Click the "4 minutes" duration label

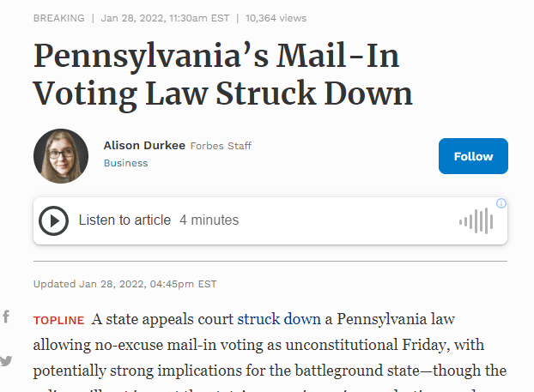click(209, 220)
